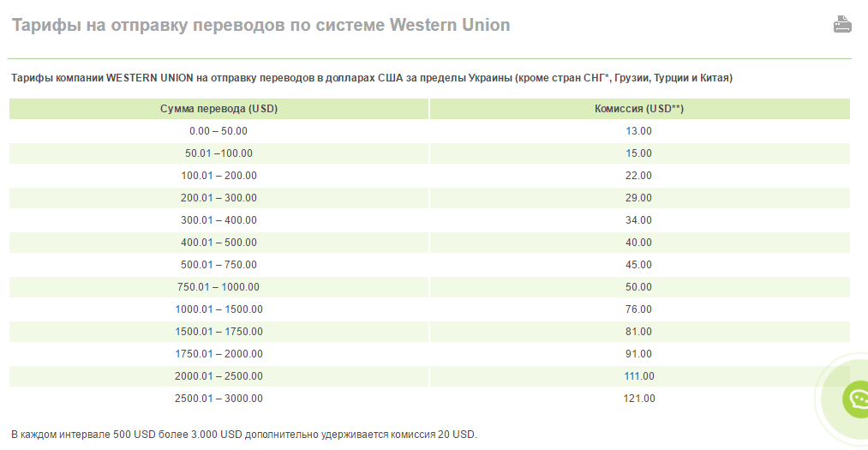Click the printer icon to print page
This screenshot has width=868, height=450.
842,25
